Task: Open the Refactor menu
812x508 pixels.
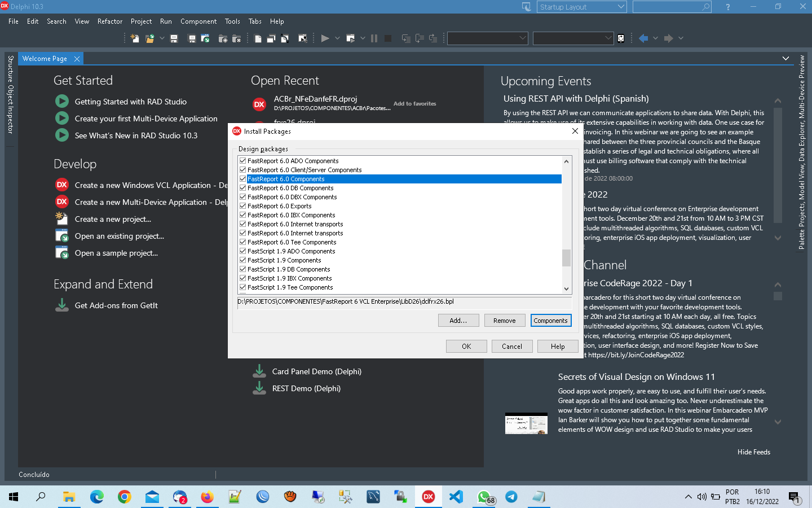Action: [110, 21]
